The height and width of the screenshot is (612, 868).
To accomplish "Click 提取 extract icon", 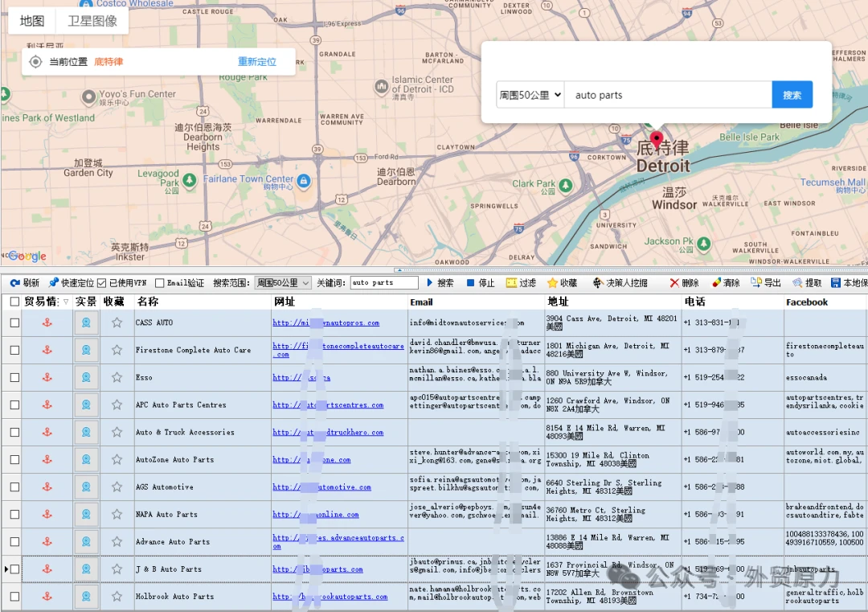I will [x=797, y=283].
